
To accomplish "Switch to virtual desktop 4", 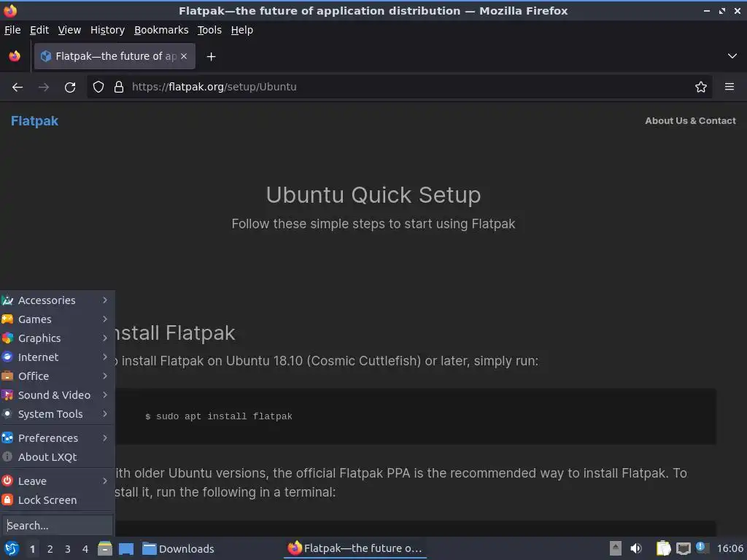I will click(85, 549).
